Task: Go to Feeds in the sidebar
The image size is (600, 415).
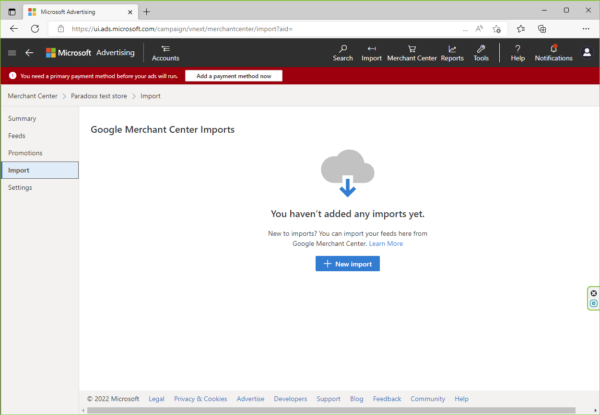Action: (x=17, y=135)
